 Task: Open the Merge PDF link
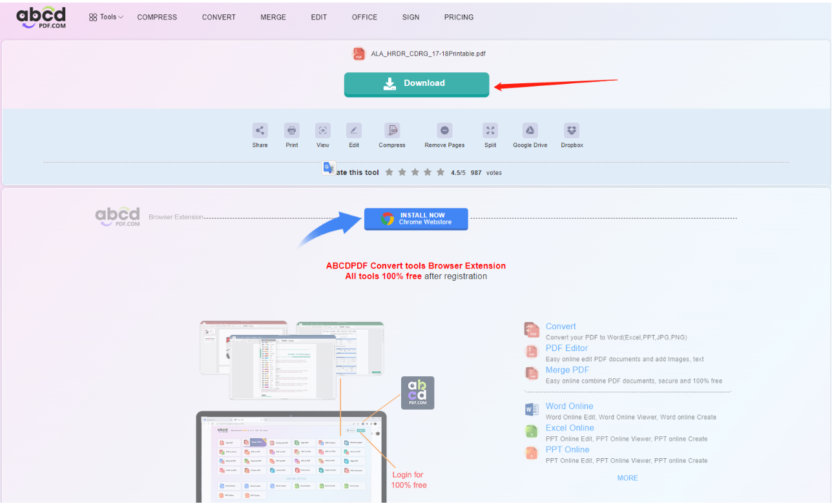(567, 370)
